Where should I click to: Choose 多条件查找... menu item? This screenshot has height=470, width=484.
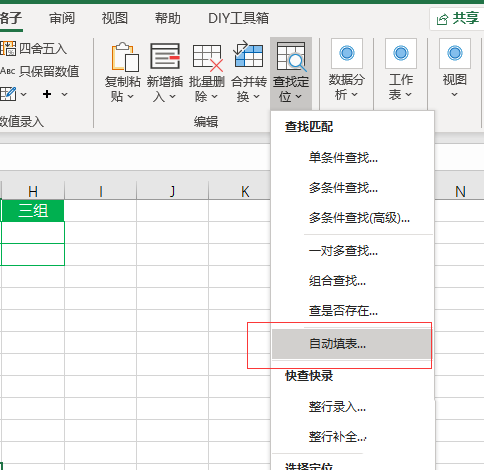coord(352,188)
